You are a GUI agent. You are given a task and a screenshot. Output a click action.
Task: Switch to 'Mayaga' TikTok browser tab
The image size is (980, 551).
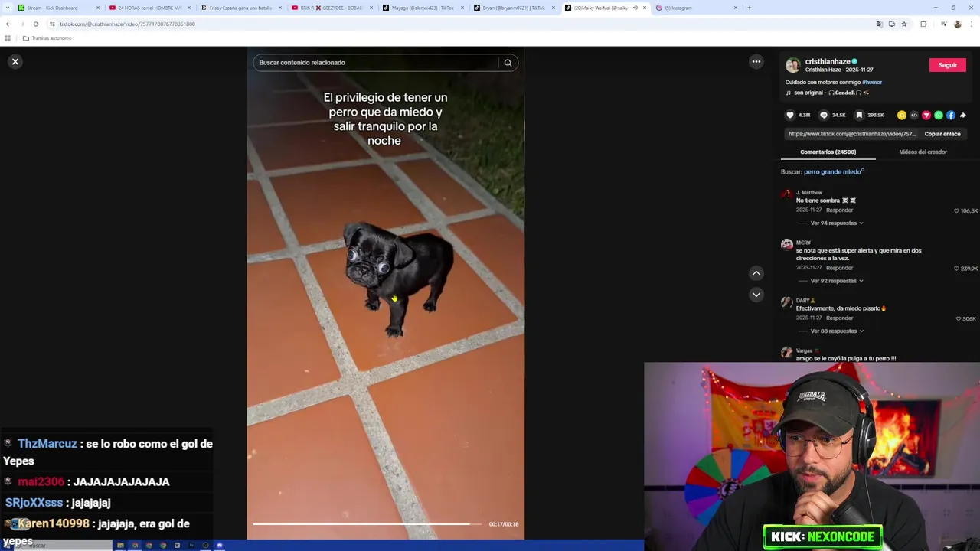[x=423, y=8]
